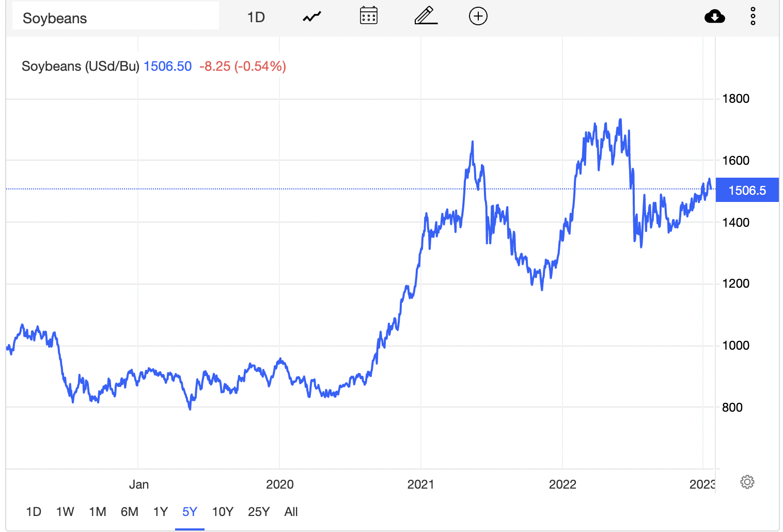
Task: Click the 1506.5 current price label
Action: pos(747,190)
